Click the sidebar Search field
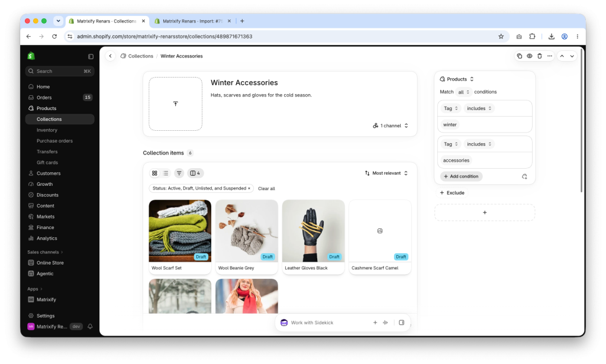 (x=60, y=71)
